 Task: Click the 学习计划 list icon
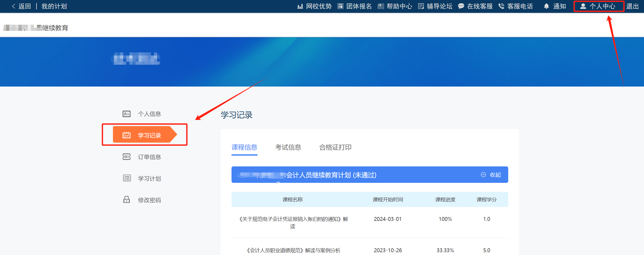(127, 178)
